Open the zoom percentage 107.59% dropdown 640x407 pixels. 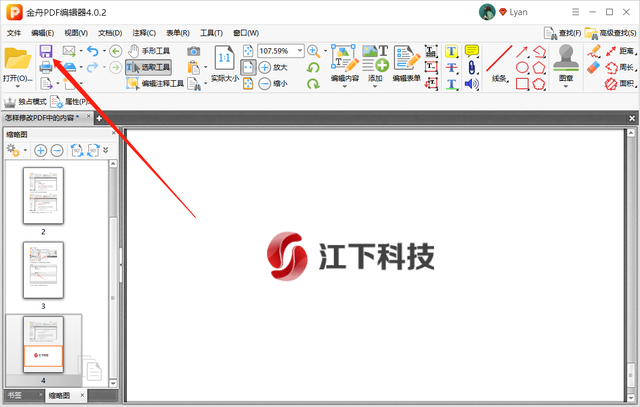300,51
